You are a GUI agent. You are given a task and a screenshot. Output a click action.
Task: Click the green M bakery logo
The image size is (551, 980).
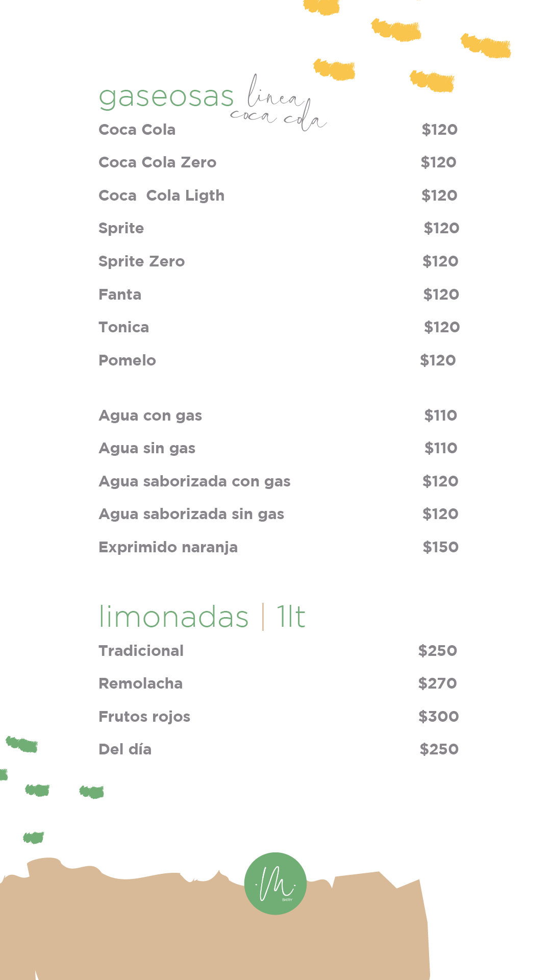[275, 884]
